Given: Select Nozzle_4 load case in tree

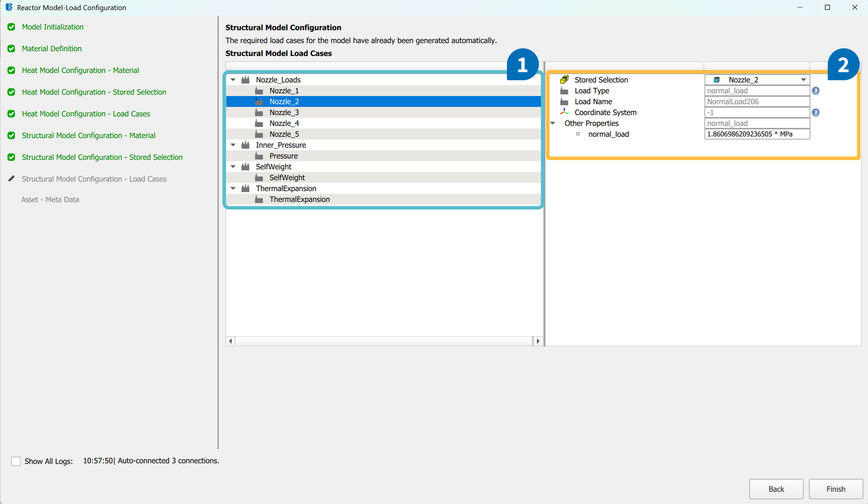Looking at the screenshot, I should (x=284, y=123).
